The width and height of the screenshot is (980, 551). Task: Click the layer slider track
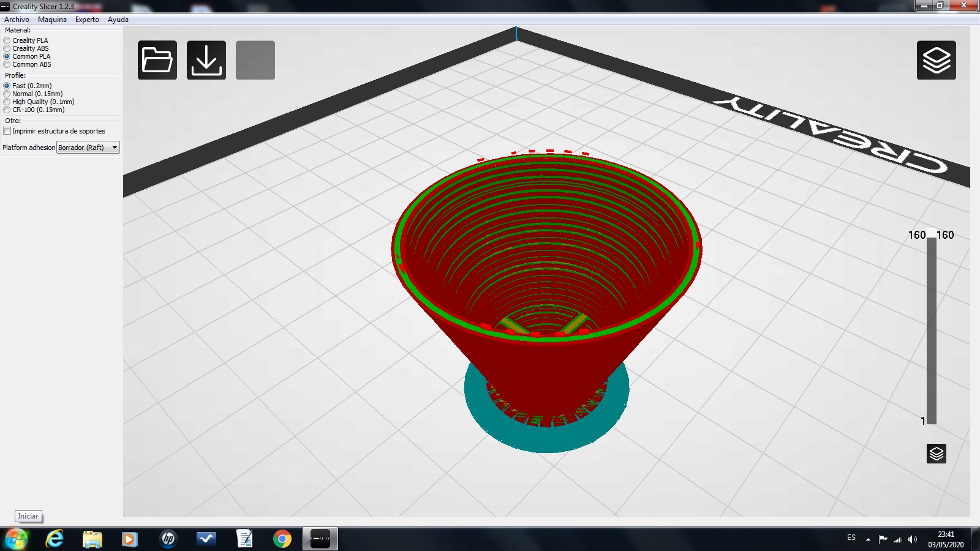tap(931, 331)
